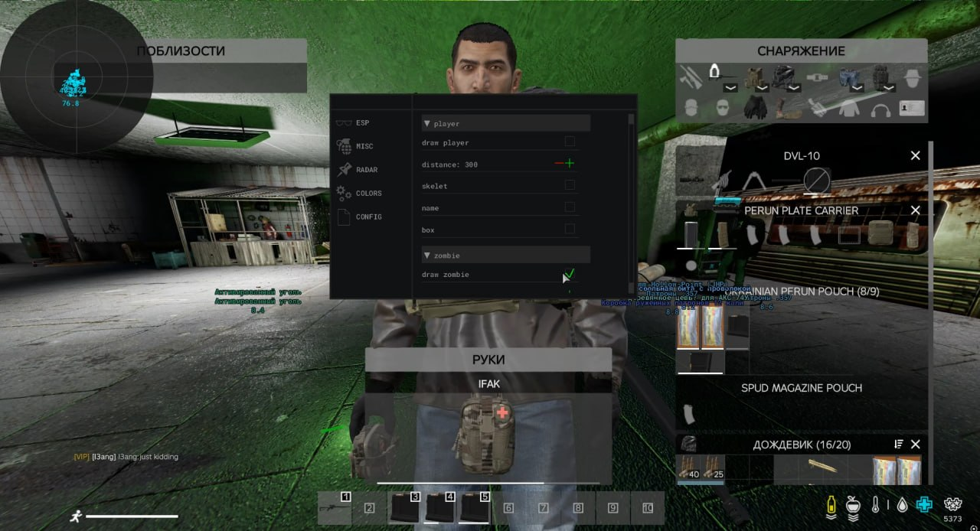
Task: Select the ammo stack of 40 rounds
Action: (689, 469)
